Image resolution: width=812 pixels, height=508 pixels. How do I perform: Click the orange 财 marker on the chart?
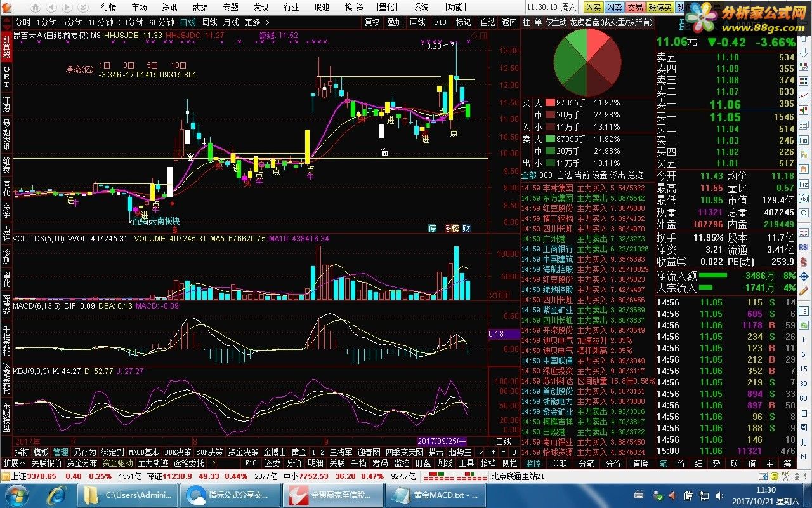tap(466, 228)
